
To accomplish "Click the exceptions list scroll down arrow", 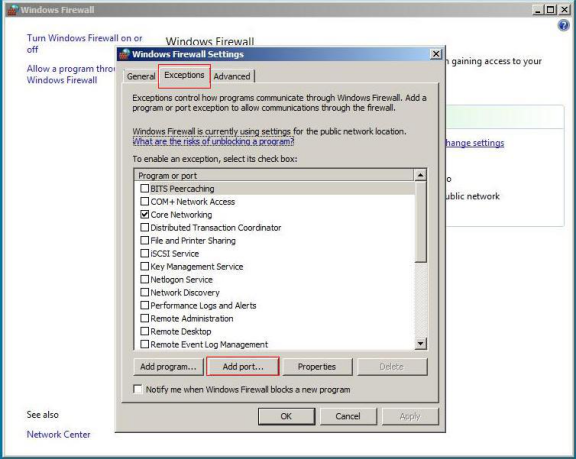I will [420, 344].
